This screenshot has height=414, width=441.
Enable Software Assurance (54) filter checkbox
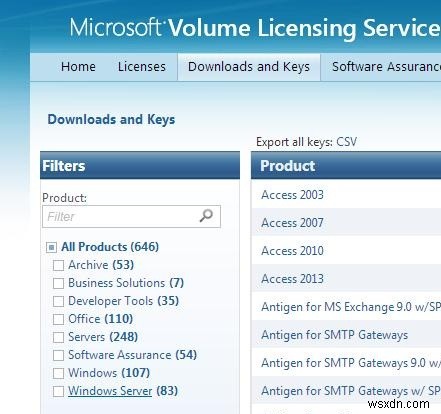coord(58,355)
